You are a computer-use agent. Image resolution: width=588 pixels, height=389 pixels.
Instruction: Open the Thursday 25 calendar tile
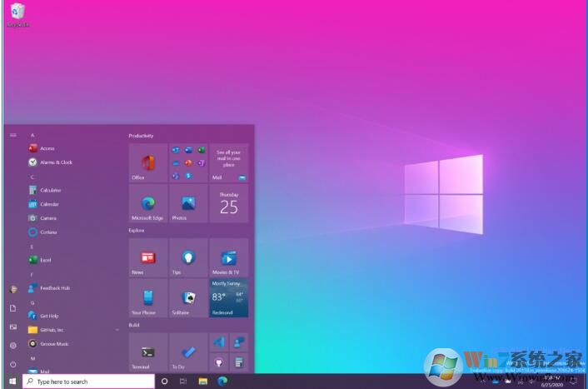pos(229,203)
